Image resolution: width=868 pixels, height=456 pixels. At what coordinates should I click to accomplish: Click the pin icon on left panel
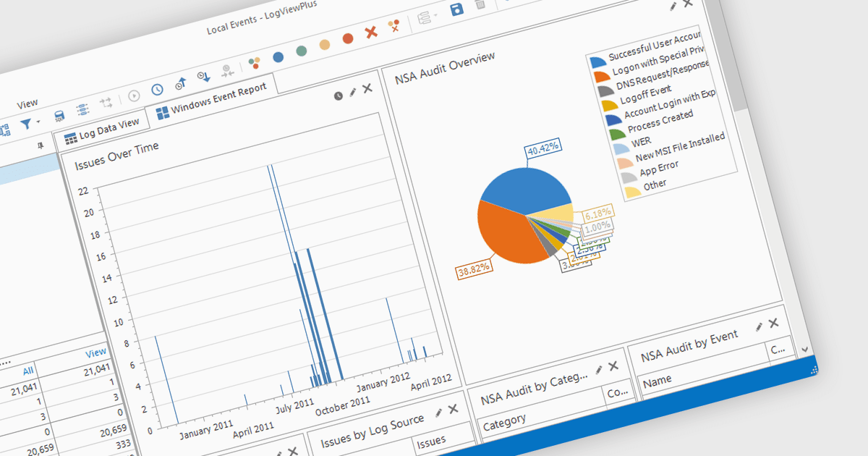point(39,146)
